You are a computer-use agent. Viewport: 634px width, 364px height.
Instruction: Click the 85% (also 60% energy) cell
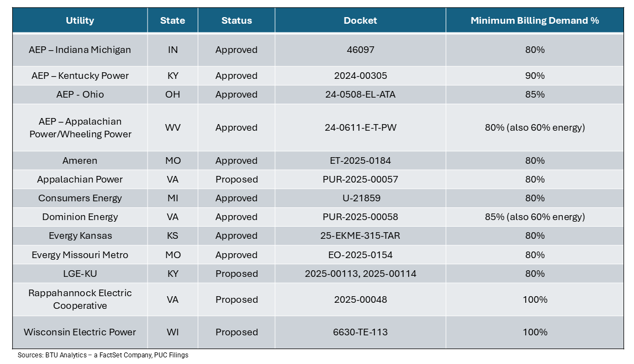tap(535, 217)
